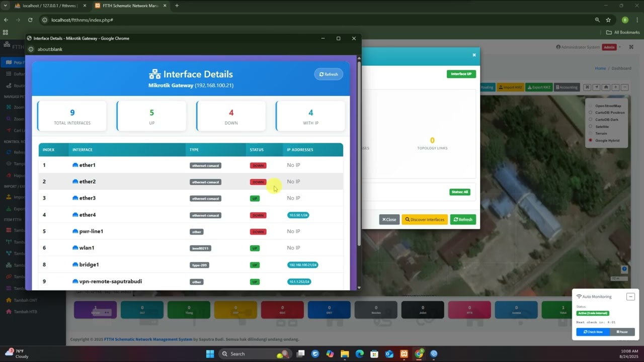The width and height of the screenshot is (644, 362).
Task: Click the network icon beside Interface Details
Action: (x=154, y=74)
